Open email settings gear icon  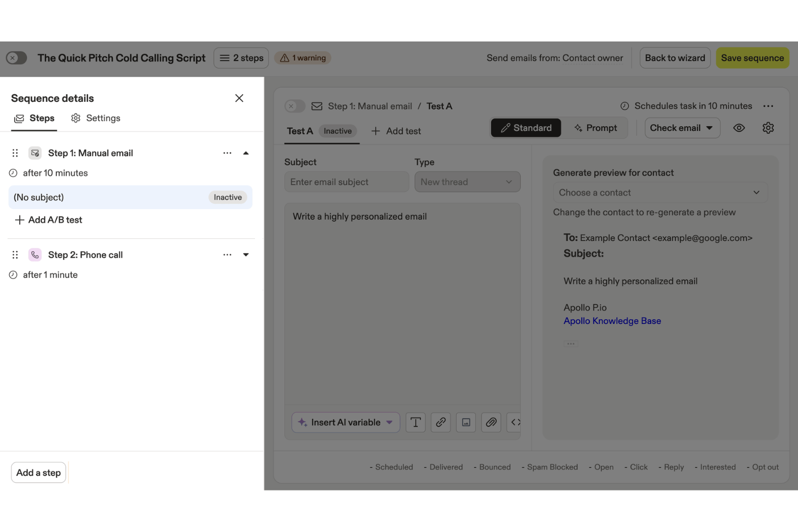[768, 128]
